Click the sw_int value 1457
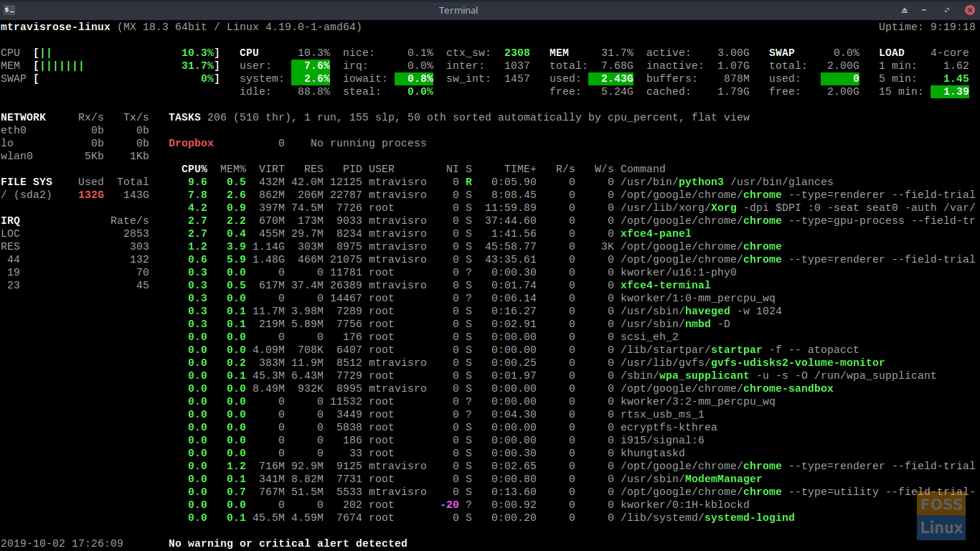 coord(517,79)
